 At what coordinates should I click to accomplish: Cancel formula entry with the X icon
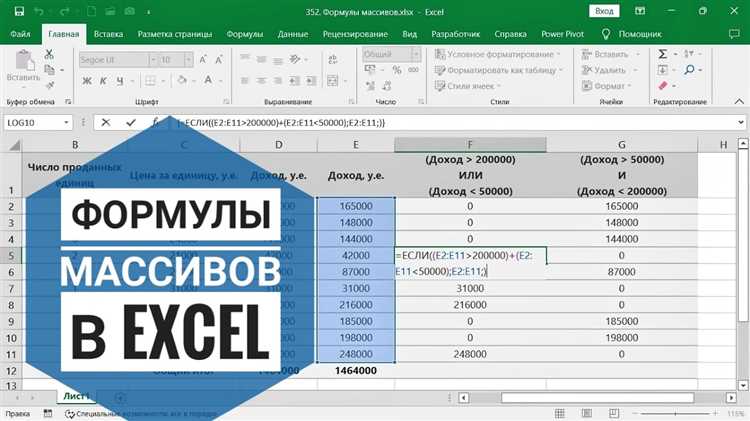106,122
